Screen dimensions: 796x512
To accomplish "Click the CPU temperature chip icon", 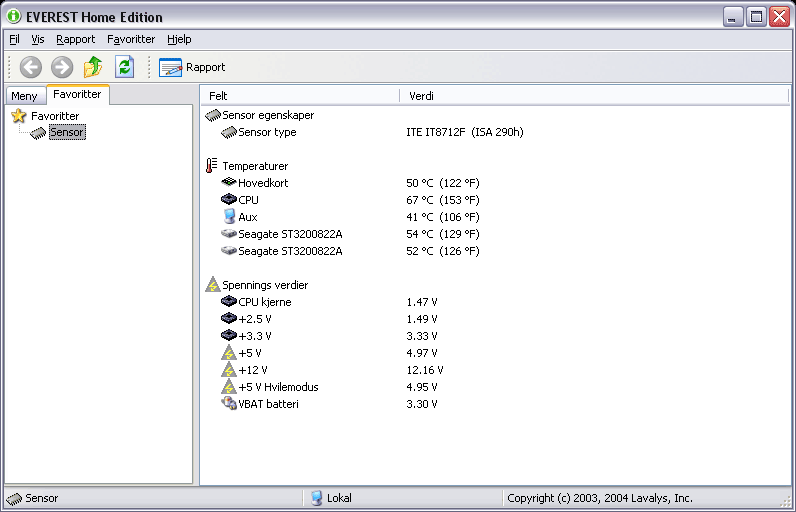I will point(229,199).
